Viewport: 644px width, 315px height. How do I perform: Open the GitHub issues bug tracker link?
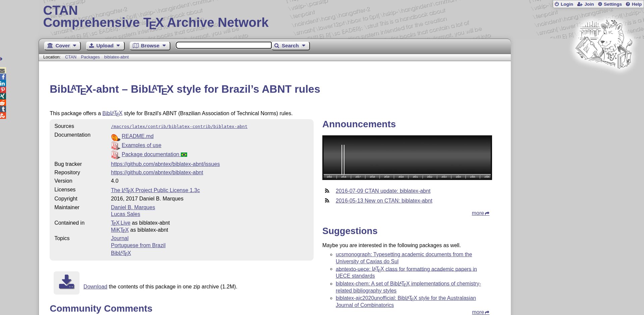pos(165,164)
